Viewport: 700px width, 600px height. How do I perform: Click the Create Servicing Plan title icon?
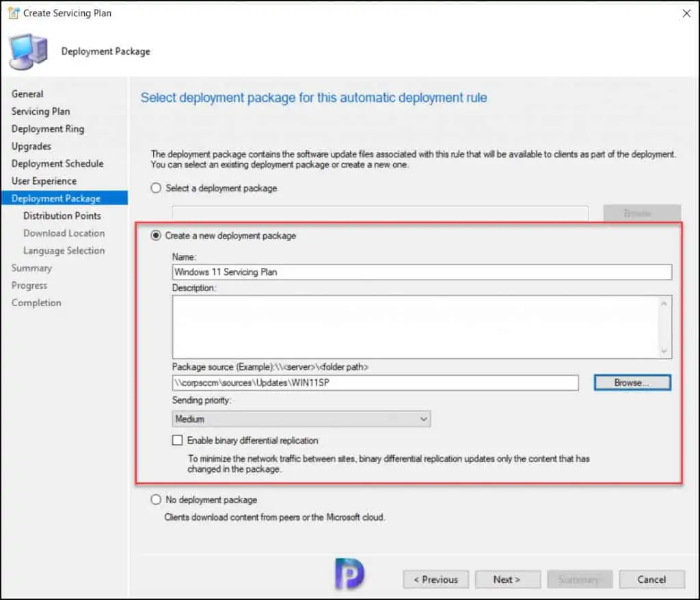(x=14, y=13)
